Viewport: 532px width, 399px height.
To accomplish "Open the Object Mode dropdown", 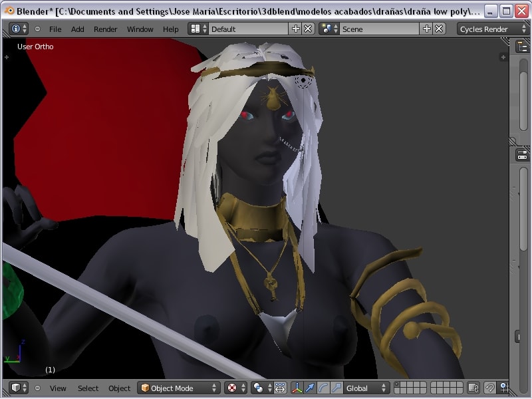I will coord(178,388).
